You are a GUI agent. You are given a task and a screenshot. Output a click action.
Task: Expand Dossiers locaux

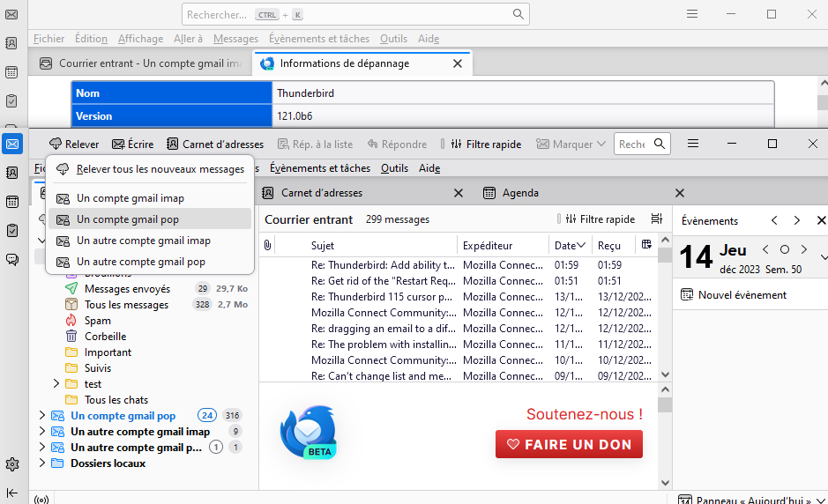41,463
